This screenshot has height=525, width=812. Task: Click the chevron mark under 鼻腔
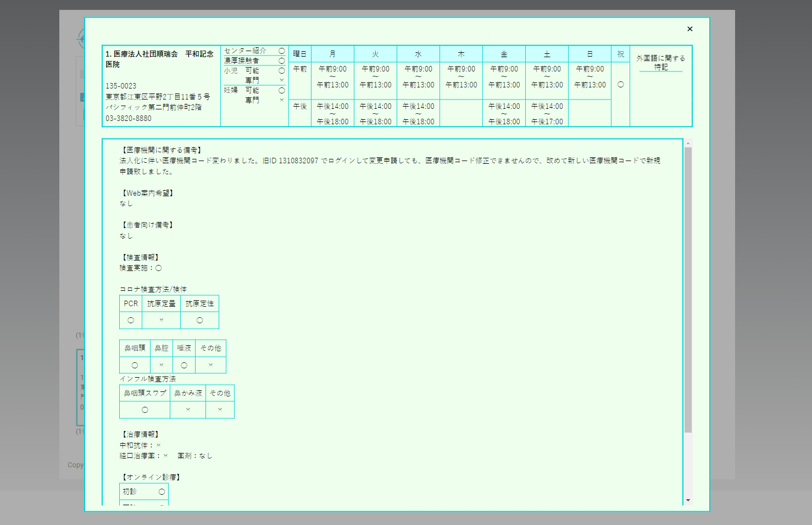pyautogui.click(x=161, y=364)
